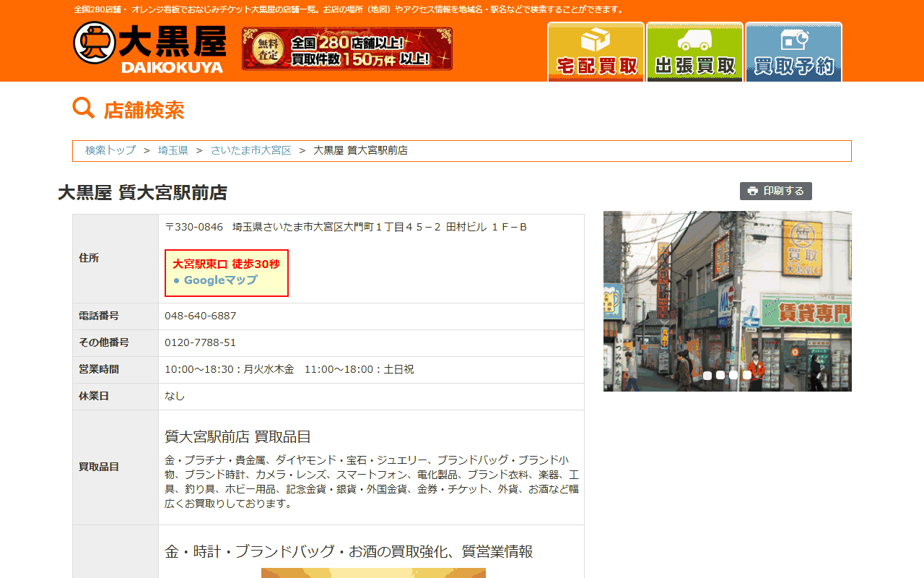This screenshot has height=578, width=924.
Task: Click the 営業時間 row header
Action: (115, 369)
